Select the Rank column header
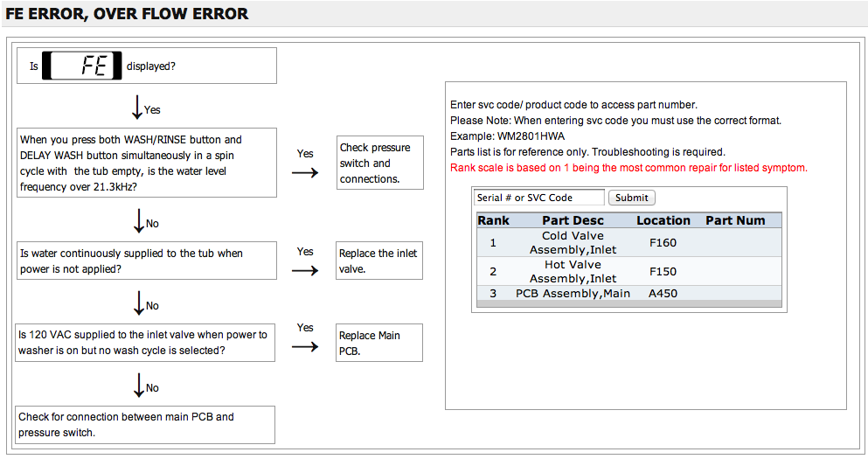Image resolution: width=868 pixels, height=459 pixels. coord(493,220)
